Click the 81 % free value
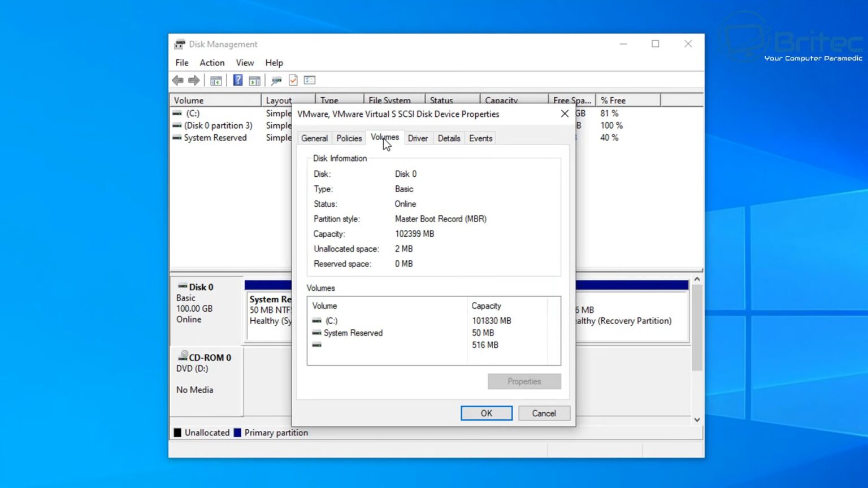This screenshot has width=868, height=488. pos(609,114)
